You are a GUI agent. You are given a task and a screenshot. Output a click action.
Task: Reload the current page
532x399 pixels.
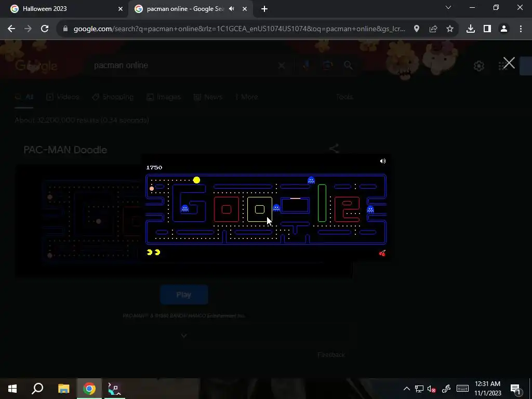pyautogui.click(x=45, y=29)
